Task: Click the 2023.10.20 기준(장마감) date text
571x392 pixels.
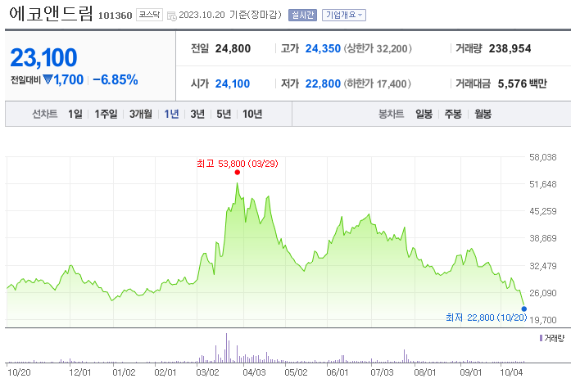Action: (x=230, y=15)
